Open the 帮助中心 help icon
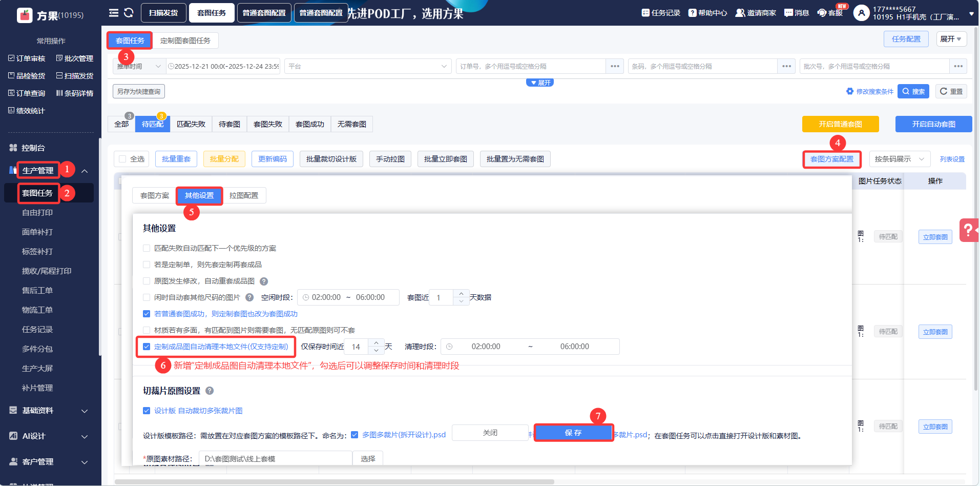 [692, 13]
